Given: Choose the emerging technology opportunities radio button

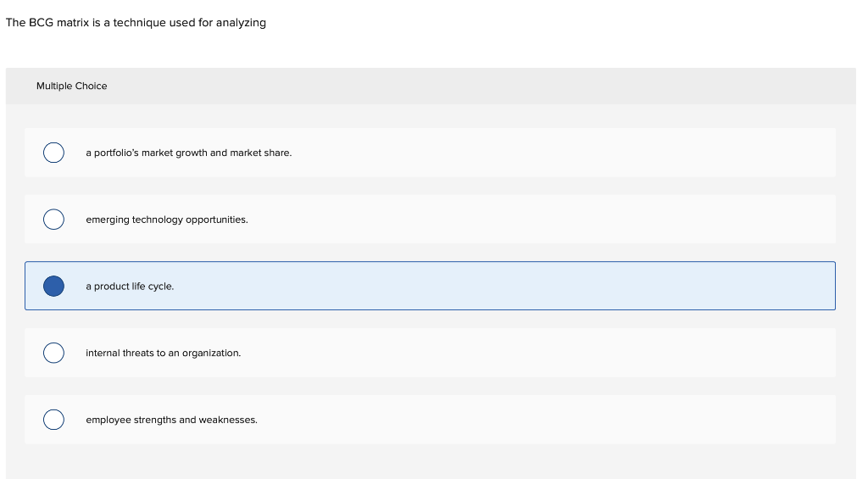Looking at the screenshot, I should point(53,220).
